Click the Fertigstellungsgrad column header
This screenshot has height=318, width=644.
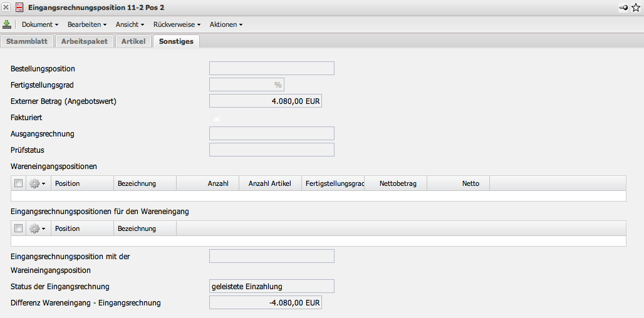click(333, 183)
